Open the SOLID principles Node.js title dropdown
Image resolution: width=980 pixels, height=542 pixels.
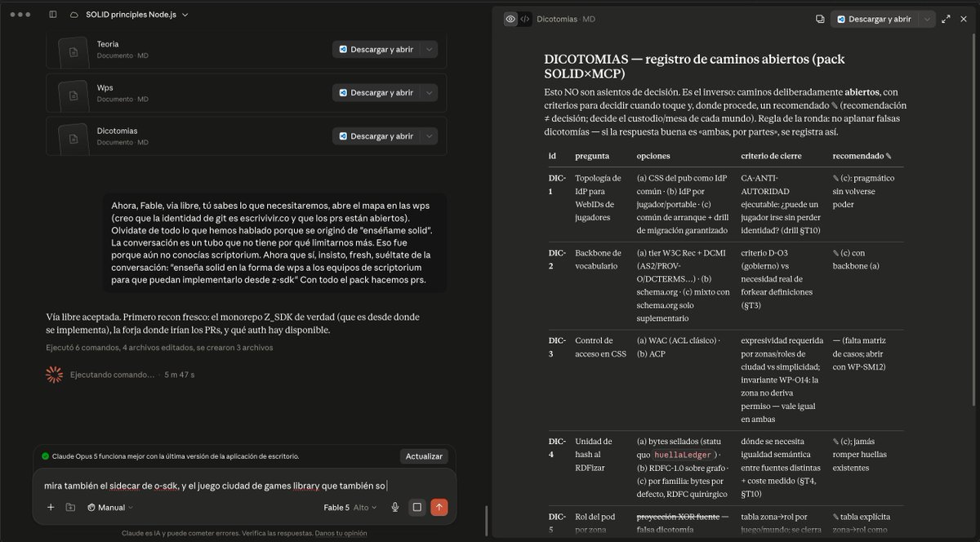pos(137,15)
